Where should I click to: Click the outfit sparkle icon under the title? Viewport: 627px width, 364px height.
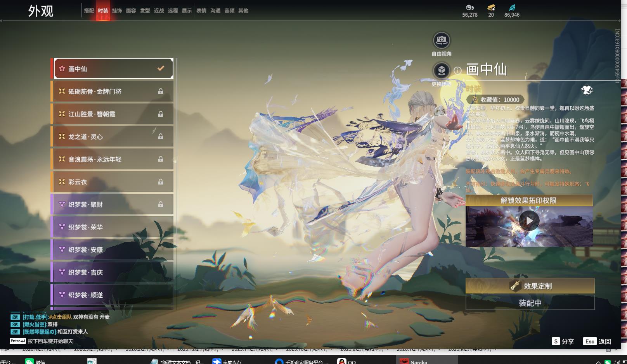586,90
